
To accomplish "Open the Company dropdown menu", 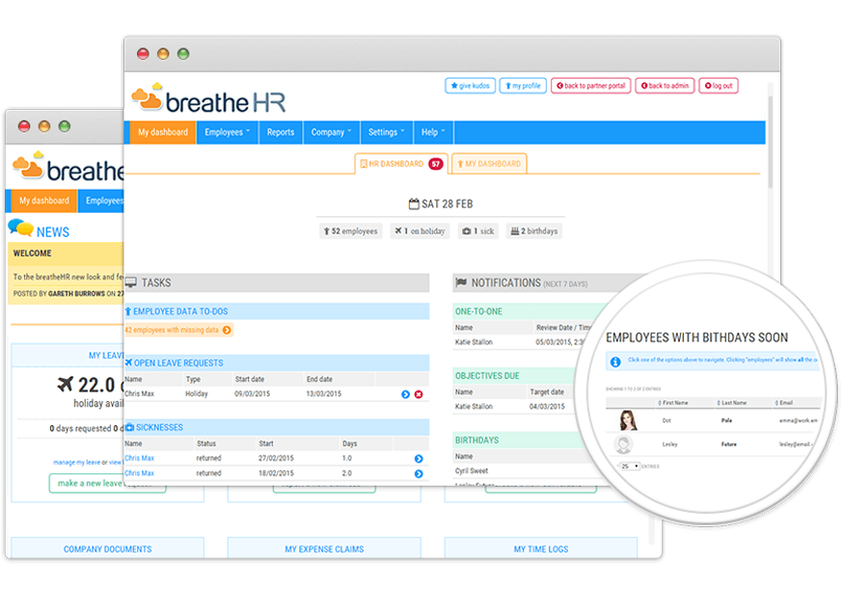I will pyautogui.click(x=331, y=132).
